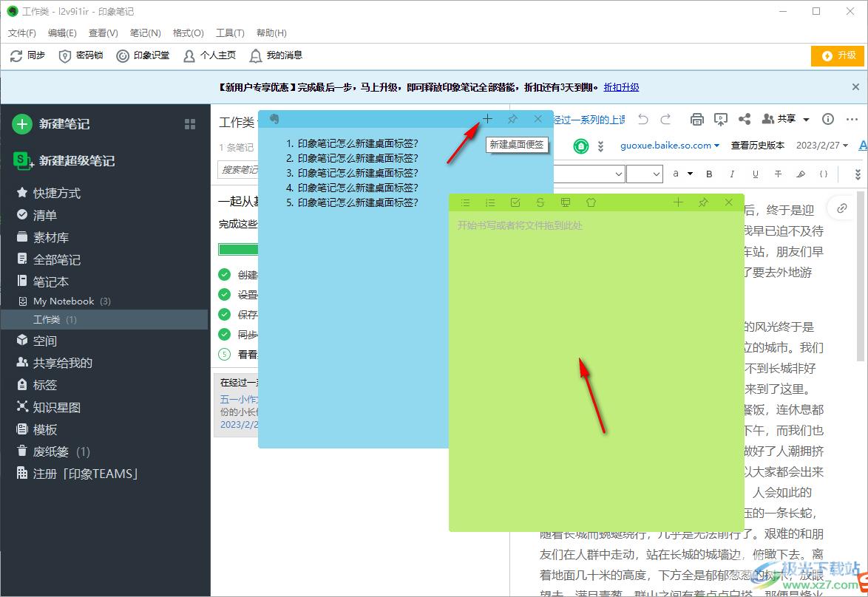This screenshot has height=597, width=868.
Task: Insert bullet list in green sticky note
Action: pos(466,202)
